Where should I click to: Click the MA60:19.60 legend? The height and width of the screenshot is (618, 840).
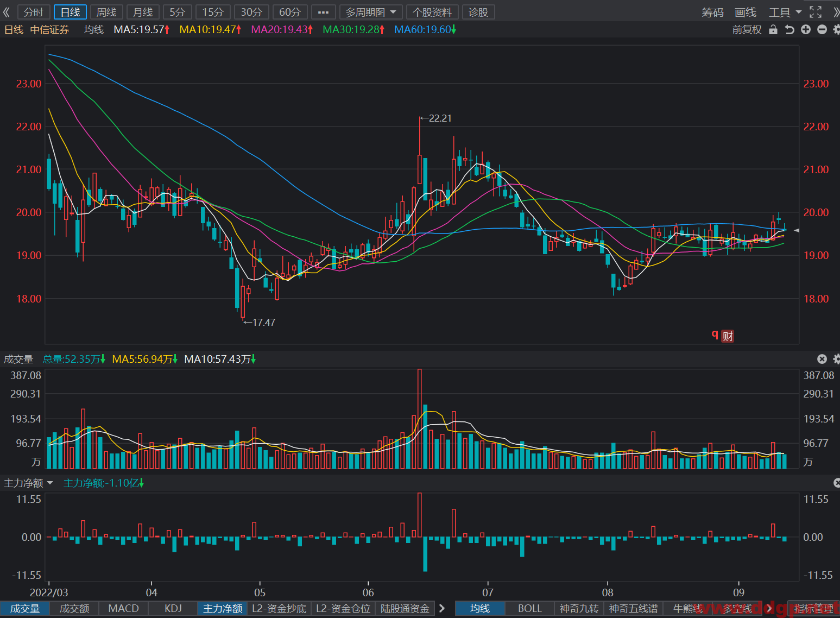click(425, 30)
